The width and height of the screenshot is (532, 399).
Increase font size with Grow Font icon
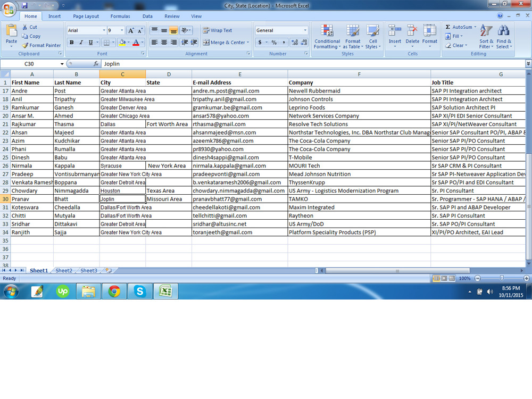131,30
